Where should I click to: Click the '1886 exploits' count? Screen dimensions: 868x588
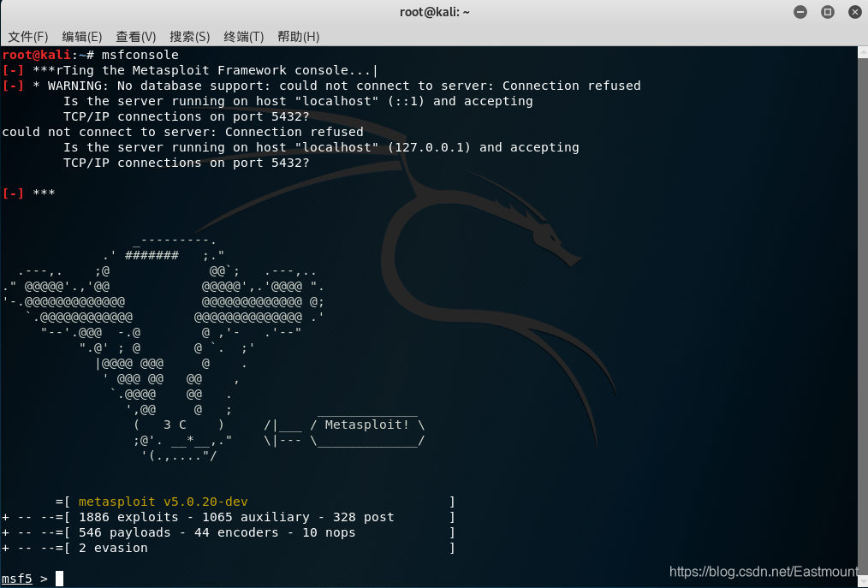(128, 517)
